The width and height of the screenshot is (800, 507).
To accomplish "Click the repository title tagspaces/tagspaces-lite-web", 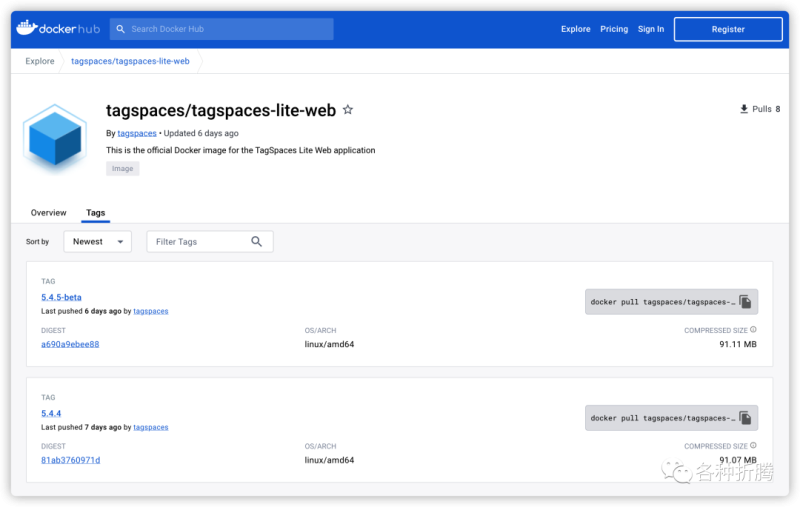I will [x=221, y=110].
